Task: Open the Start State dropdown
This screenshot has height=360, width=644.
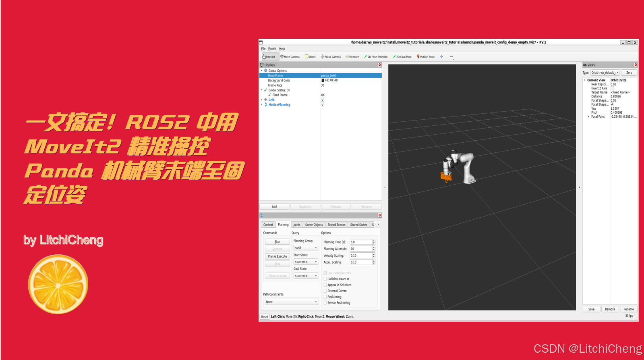Action: pos(306,262)
